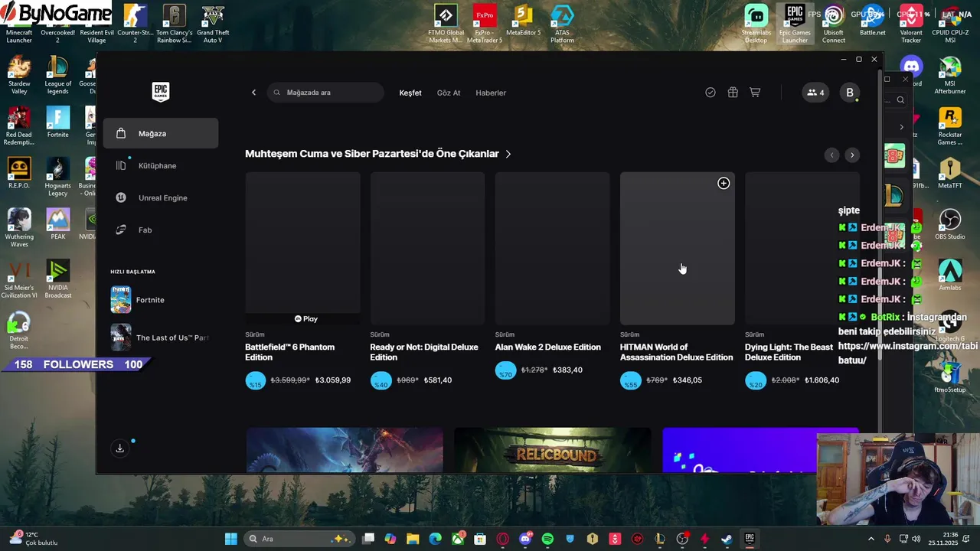Expand the chevron in background window
This screenshot has height=551, width=980.
point(901,127)
